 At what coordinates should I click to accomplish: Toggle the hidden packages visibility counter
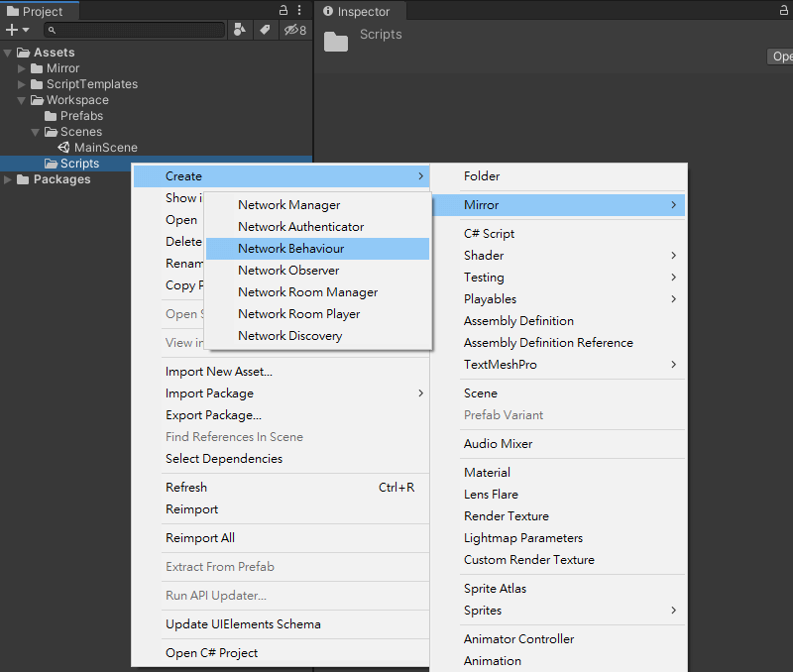[294, 30]
